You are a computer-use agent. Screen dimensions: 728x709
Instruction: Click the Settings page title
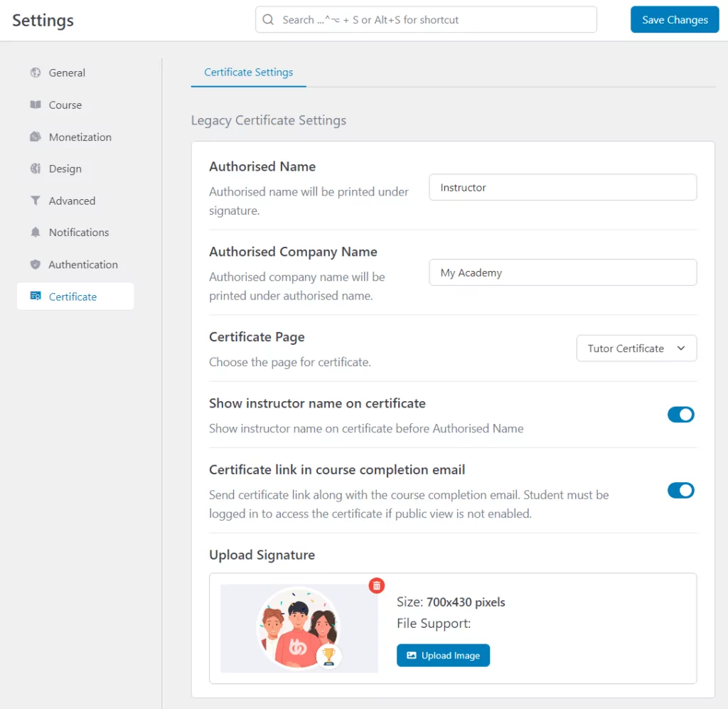[x=43, y=21]
